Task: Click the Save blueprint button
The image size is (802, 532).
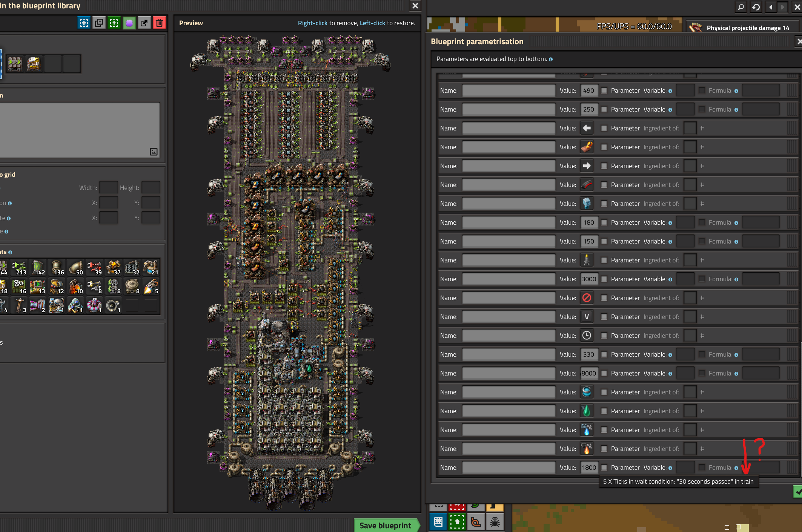Action: [x=385, y=525]
